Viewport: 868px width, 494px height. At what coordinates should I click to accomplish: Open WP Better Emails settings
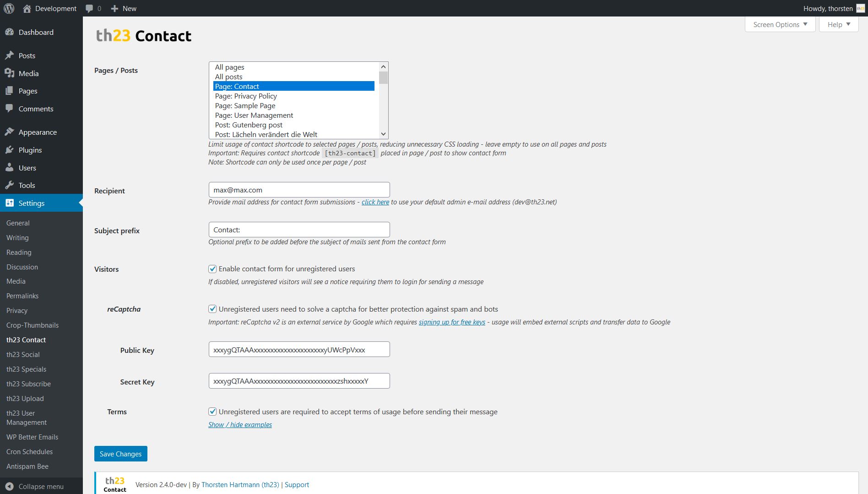click(32, 437)
